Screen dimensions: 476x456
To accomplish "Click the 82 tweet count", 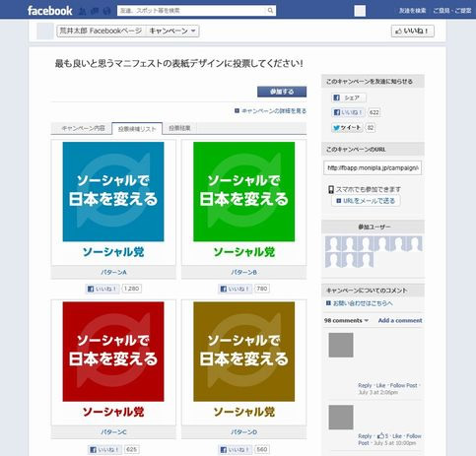I will pyautogui.click(x=371, y=127).
